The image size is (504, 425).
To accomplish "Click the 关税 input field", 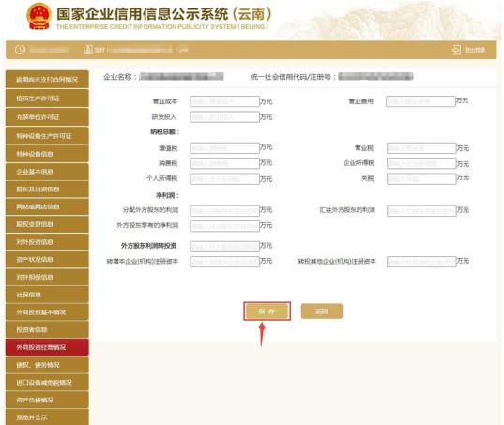I will [421, 179].
